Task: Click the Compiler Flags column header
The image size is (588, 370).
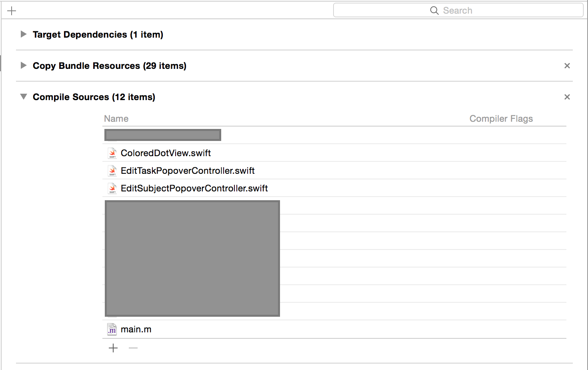Action: point(501,119)
